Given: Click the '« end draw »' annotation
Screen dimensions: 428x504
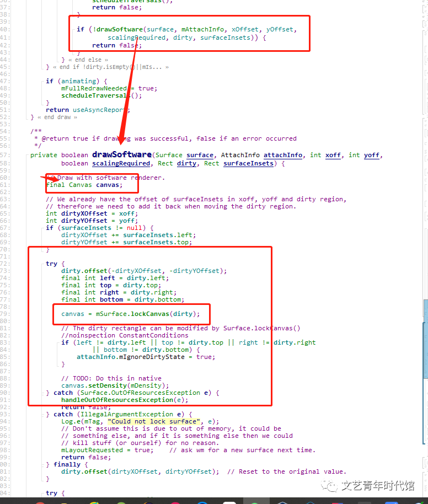Looking at the screenshot, I should point(57,117).
